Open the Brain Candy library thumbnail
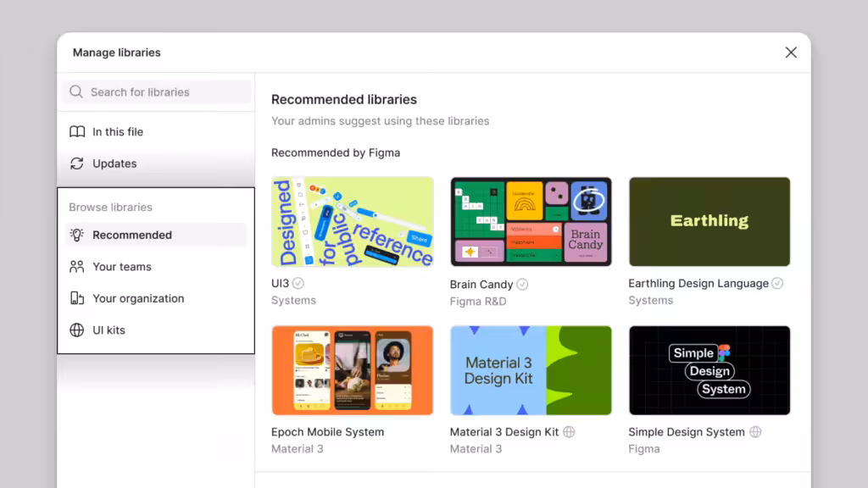Viewport: 868px width, 488px height. point(531,221)
